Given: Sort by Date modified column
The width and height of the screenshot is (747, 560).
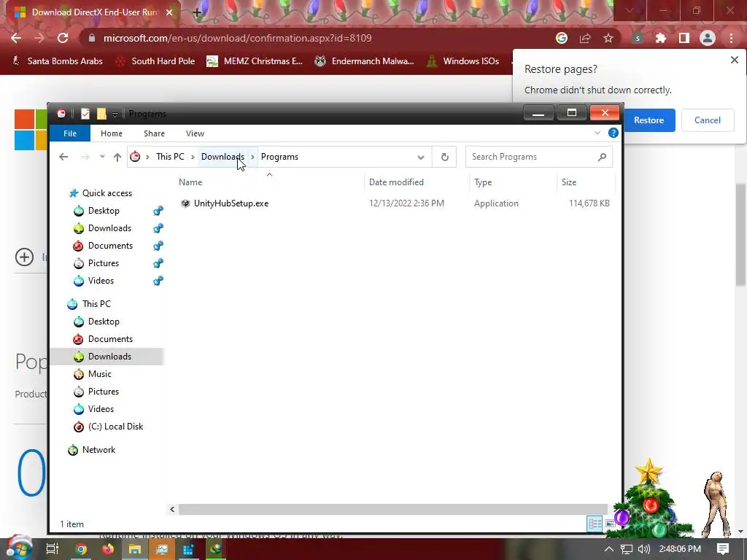Looking at the screenshot, I should tap(396, 182).
